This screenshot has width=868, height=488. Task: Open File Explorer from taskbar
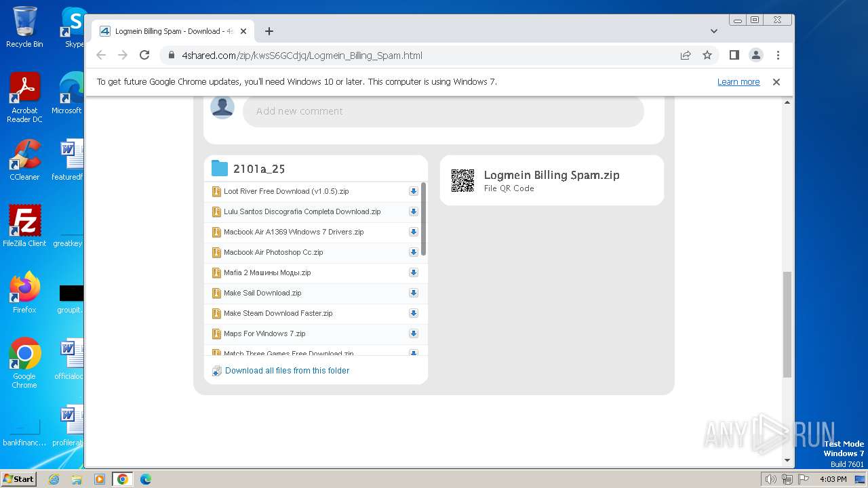click(77, 479)
